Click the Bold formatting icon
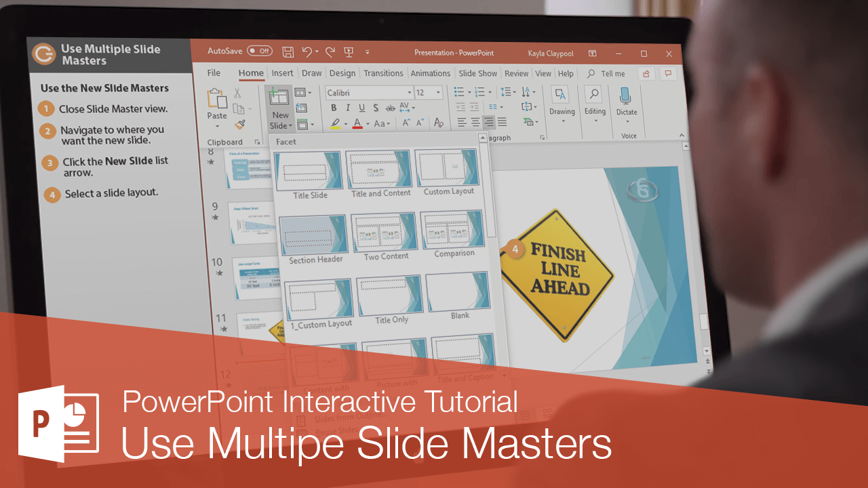 point(334,107)
